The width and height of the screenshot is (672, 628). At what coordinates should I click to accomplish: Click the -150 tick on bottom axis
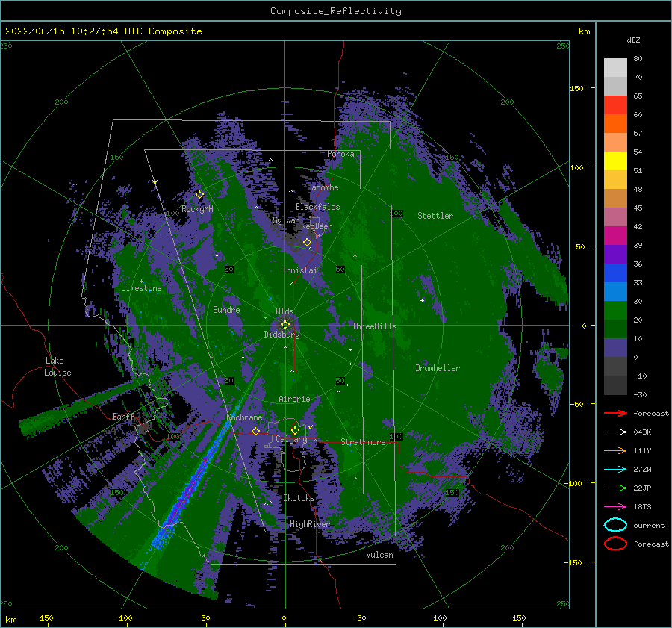[x=44, y=618]
